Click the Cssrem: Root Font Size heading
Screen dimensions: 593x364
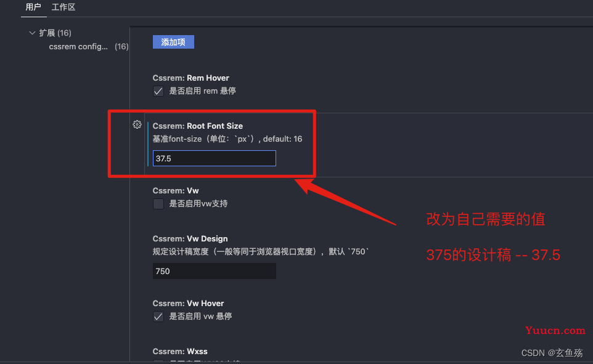click(x=198, y=126)
